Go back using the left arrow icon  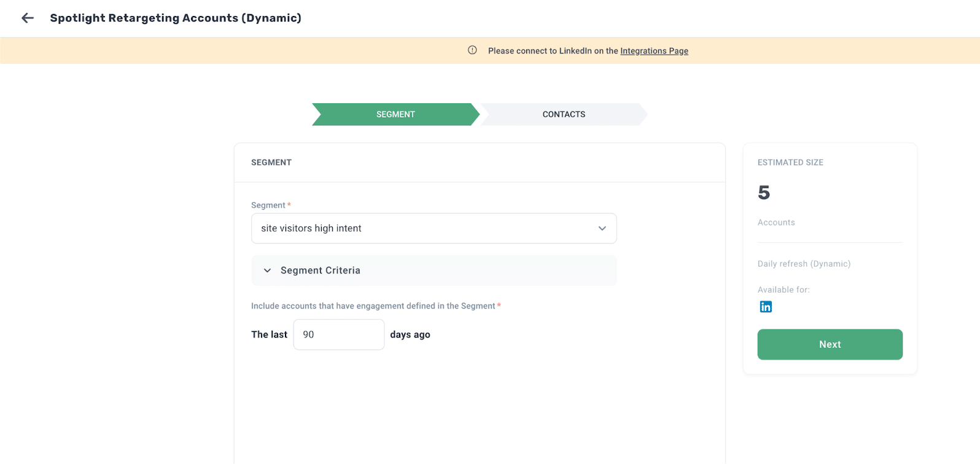(x=28, y=18)
